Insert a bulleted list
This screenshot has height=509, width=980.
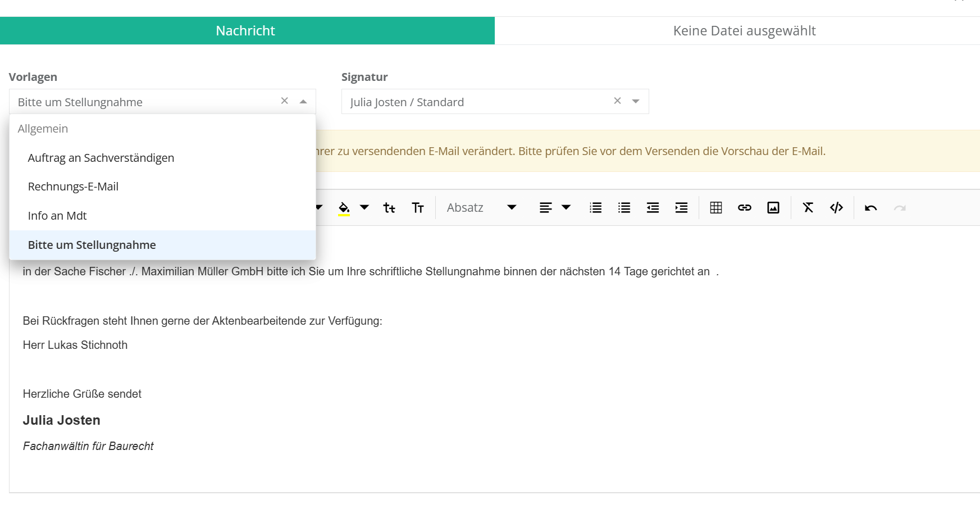tap(624, 208)
